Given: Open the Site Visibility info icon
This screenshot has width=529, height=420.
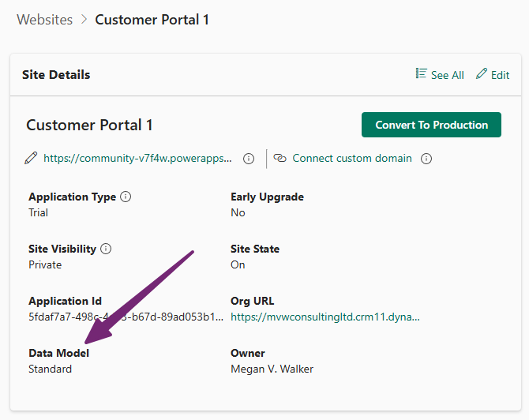Looking at the screenshot, I should pyautogui.click(x=106, y=249).
